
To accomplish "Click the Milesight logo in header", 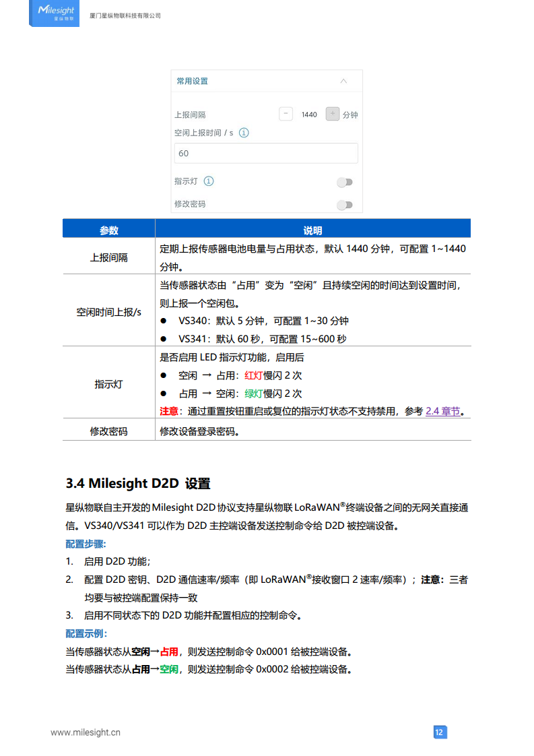I will [54, 13].
